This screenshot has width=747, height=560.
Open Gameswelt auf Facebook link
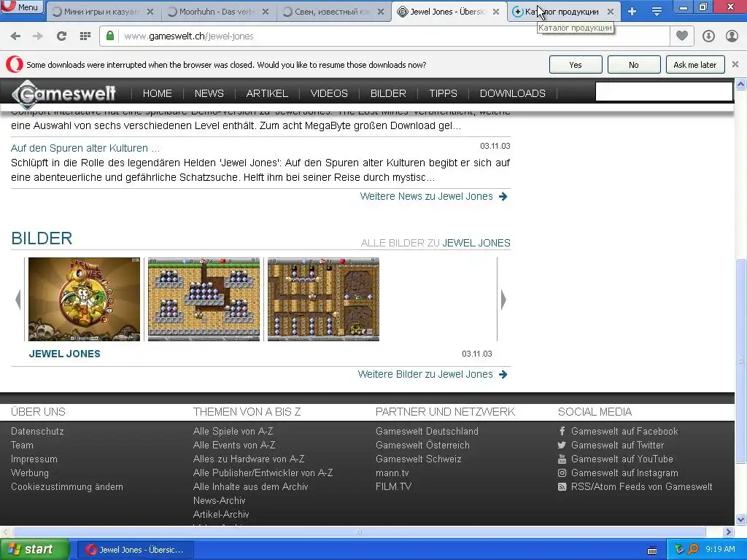(624, 432)
